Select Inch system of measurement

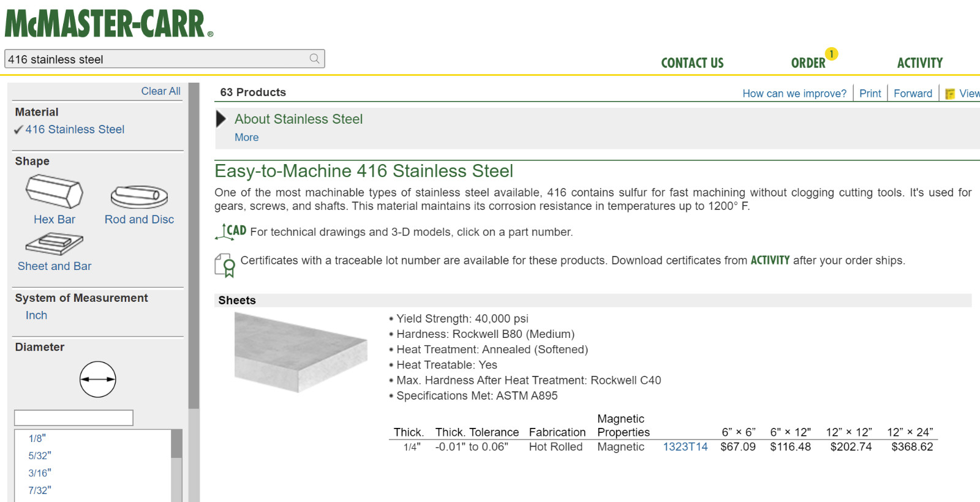(36, 315)
